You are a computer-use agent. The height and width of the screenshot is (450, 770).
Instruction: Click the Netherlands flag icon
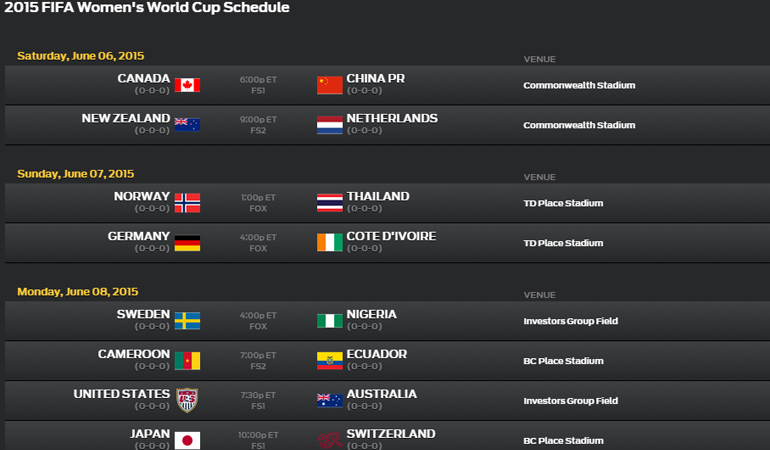point(330,125)
